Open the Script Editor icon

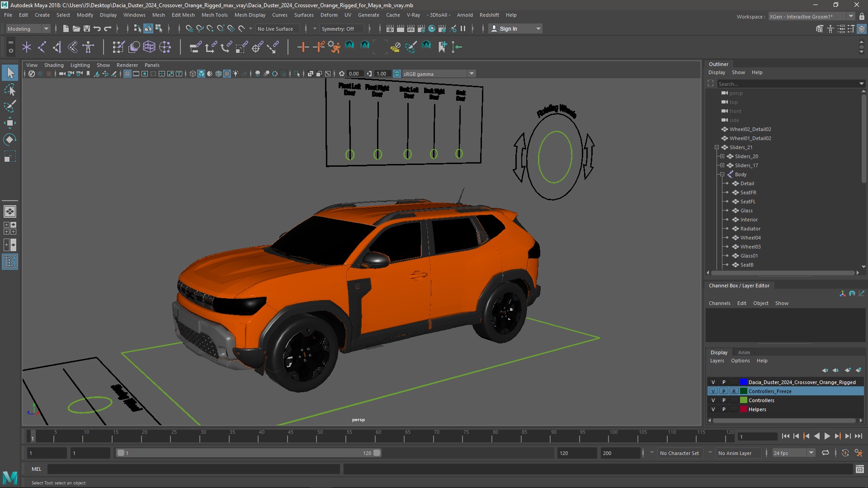(x=859, y=469)
